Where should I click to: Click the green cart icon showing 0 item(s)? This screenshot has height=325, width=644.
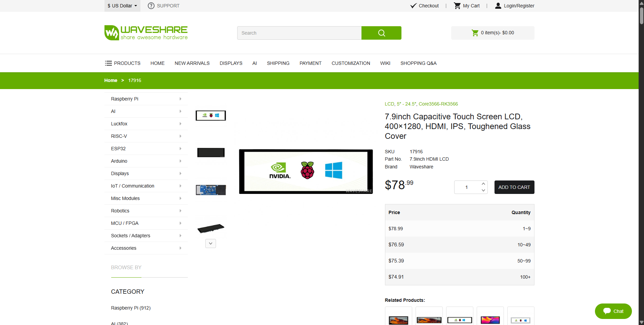[475, 33]
